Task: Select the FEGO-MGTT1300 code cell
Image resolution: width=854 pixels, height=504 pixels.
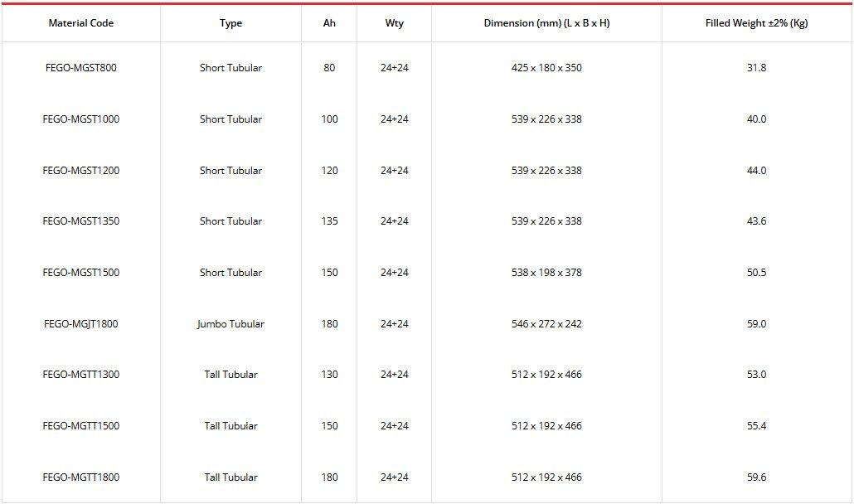Action: click(81, 375)
